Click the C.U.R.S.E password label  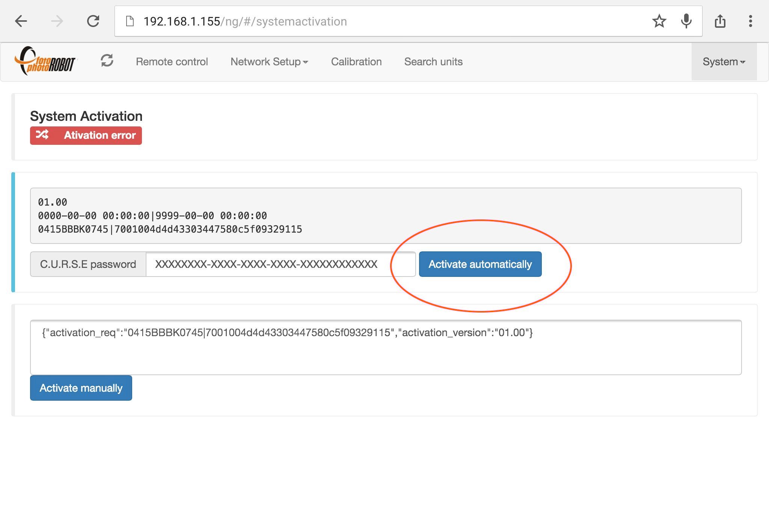88,264
